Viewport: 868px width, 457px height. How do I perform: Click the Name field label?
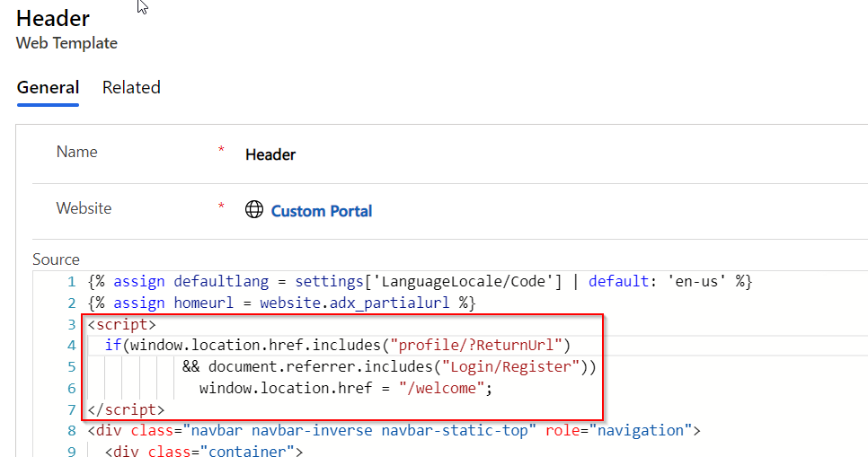pos(77,152)
